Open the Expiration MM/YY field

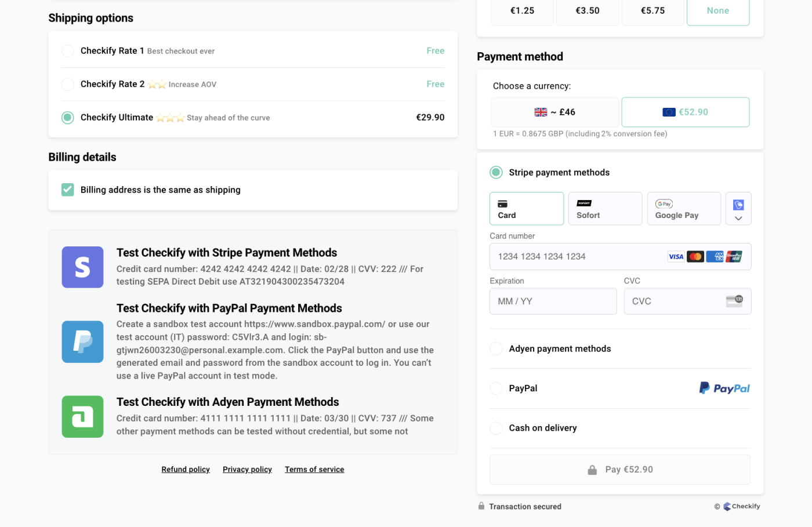(553, 301)
